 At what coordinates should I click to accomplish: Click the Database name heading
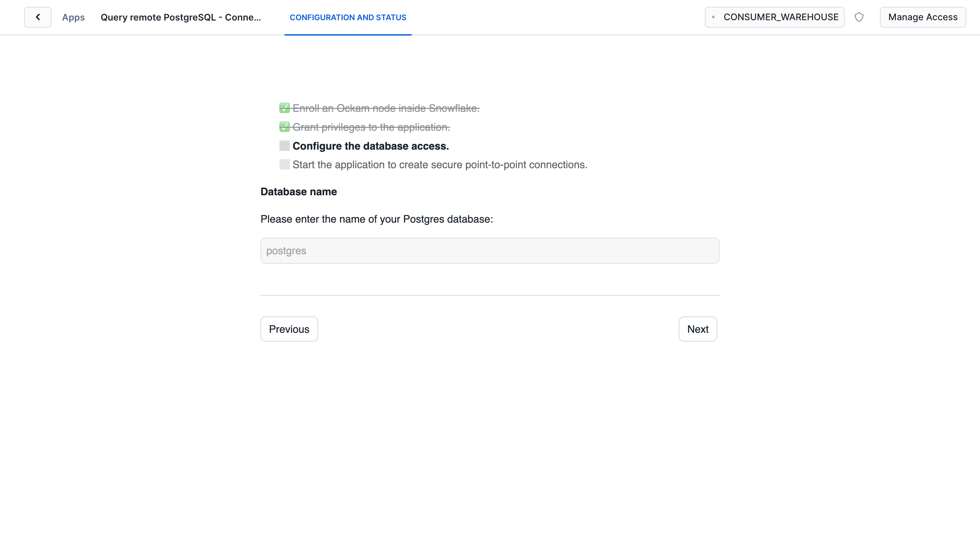[x=298, y=192]
